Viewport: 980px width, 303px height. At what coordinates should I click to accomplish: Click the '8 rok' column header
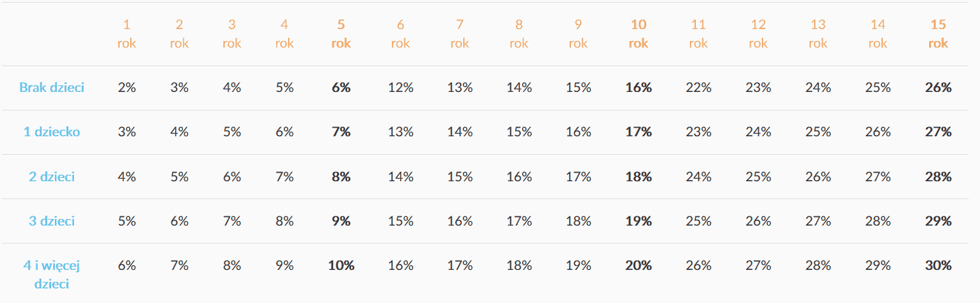pos(519,34)
